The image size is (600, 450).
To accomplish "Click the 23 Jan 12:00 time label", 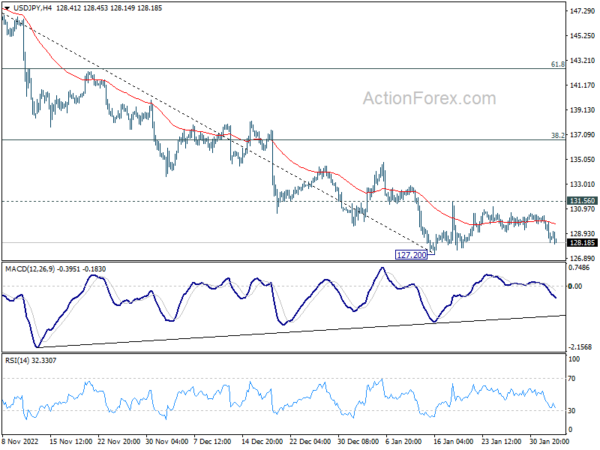I will click(x=502, y=441).
